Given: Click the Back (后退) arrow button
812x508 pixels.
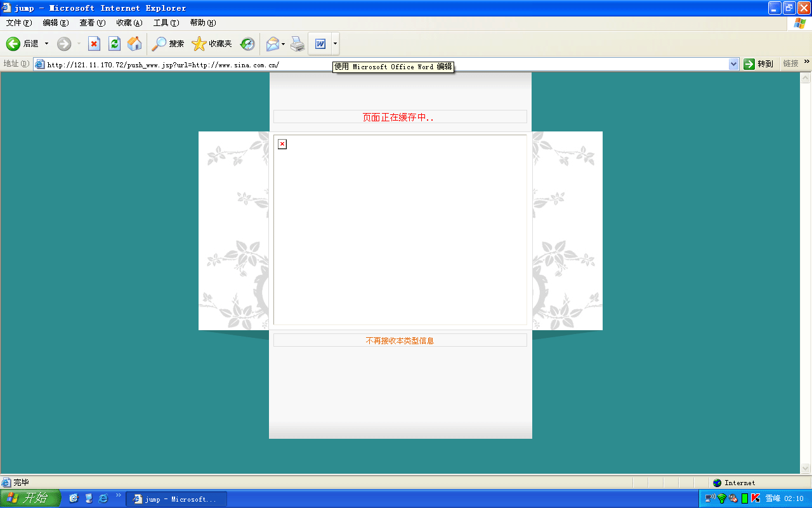Looking at the screenshot, I should click(14, 44).
